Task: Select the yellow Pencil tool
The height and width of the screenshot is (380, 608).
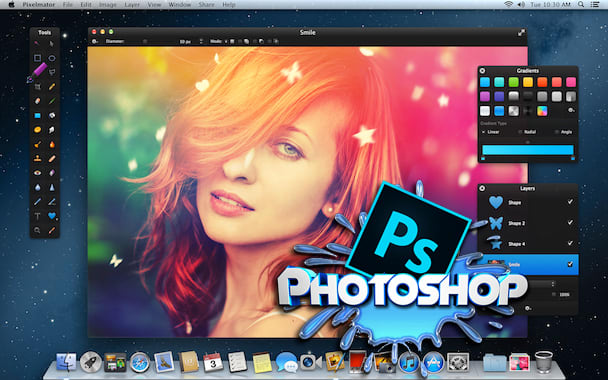Action: click(52, 87)
